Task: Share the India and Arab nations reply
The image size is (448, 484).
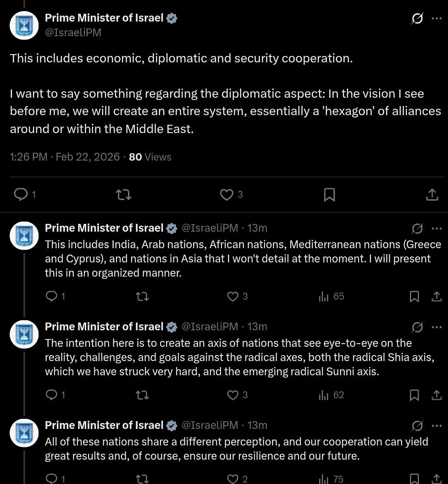Action: pos(437,296)
